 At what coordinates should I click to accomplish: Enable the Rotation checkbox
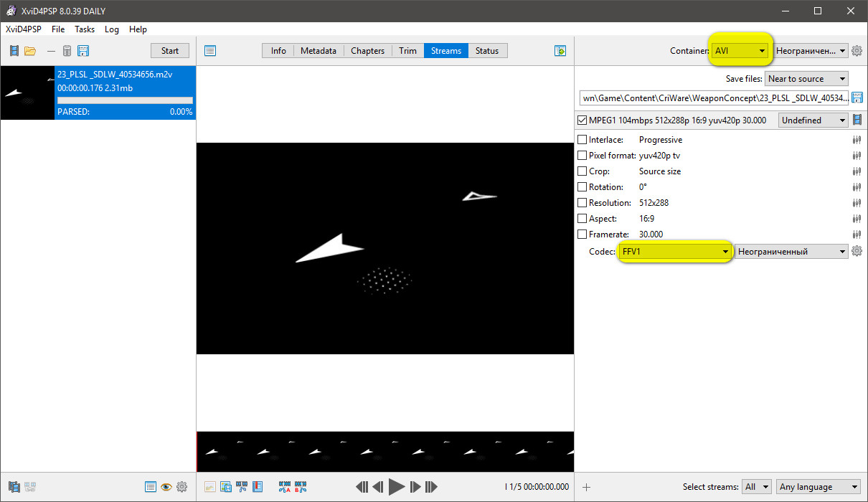click(x=582, y=187)
